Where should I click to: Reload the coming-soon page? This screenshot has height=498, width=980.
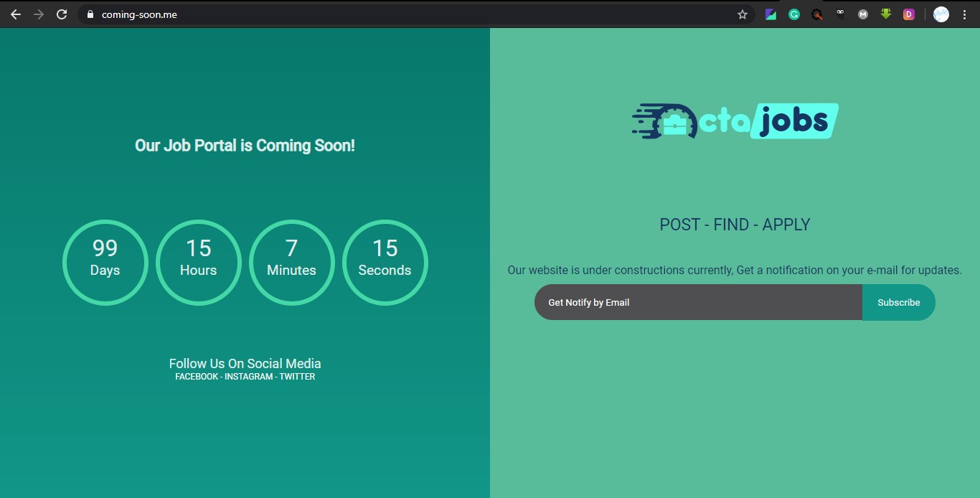coord(62,14)
